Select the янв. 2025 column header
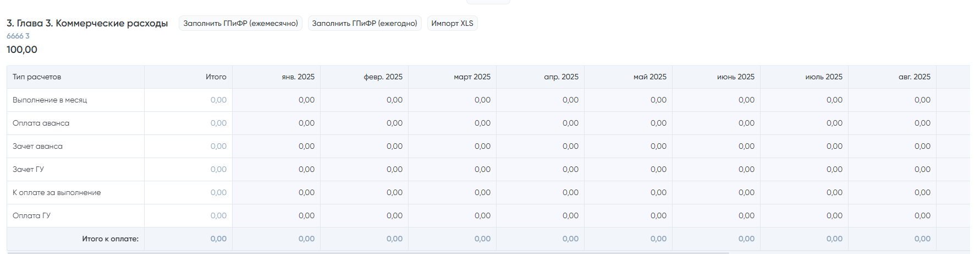Screen dimensions: 980x254 click(298, 77)
